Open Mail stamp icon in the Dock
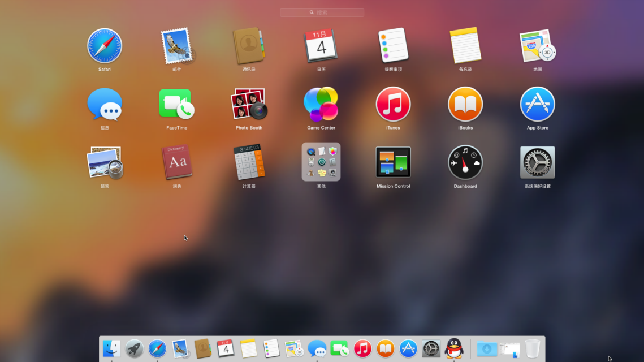644x362 pixels. tap(180, 349)
